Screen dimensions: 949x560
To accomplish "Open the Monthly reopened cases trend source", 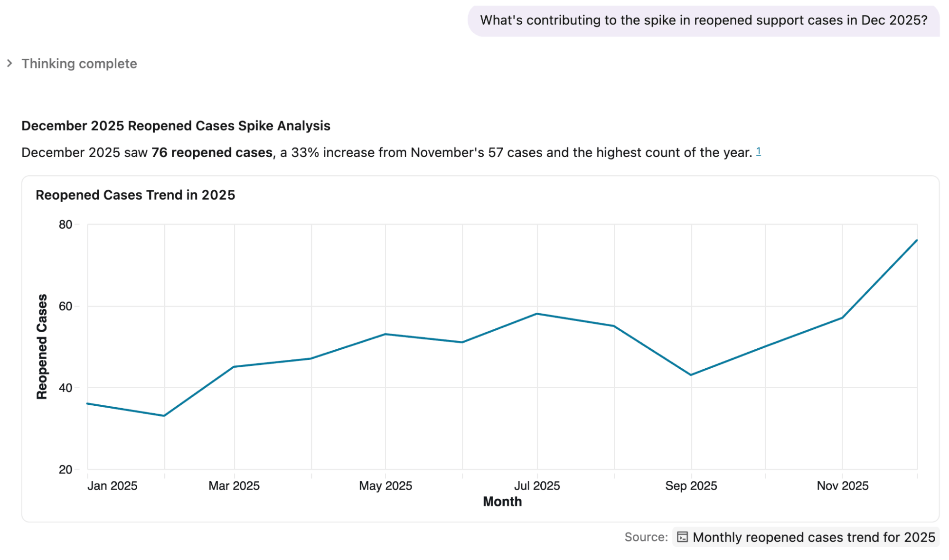I will coord(814,537).
